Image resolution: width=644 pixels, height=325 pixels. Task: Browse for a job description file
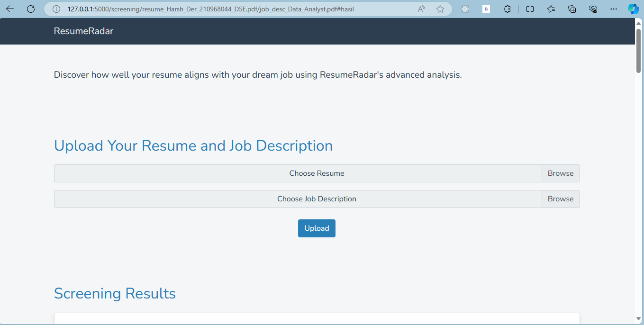click(x=561, y=199)
